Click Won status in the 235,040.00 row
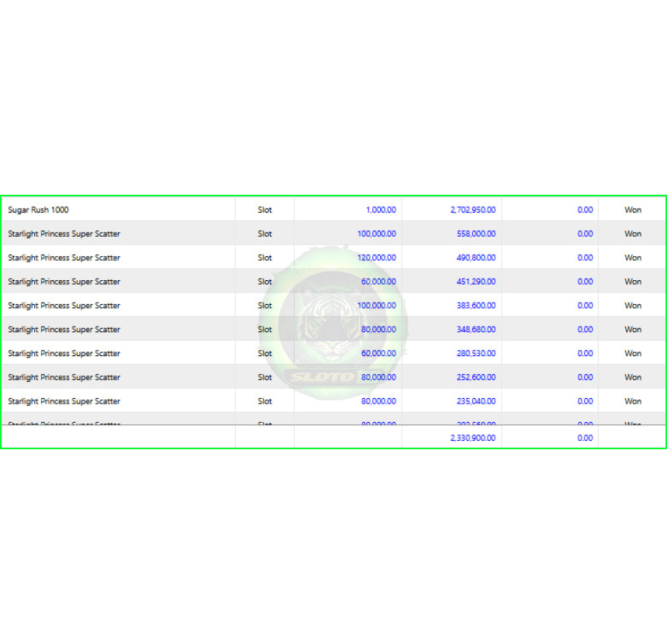Viewport: 667px width, 644px height. point(633,400)
